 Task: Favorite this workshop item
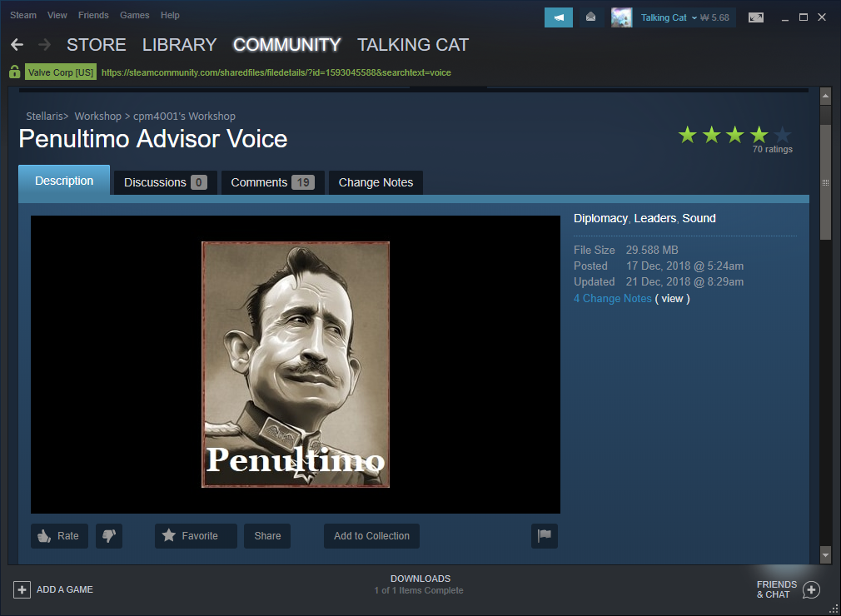click(x=196, y=536)
